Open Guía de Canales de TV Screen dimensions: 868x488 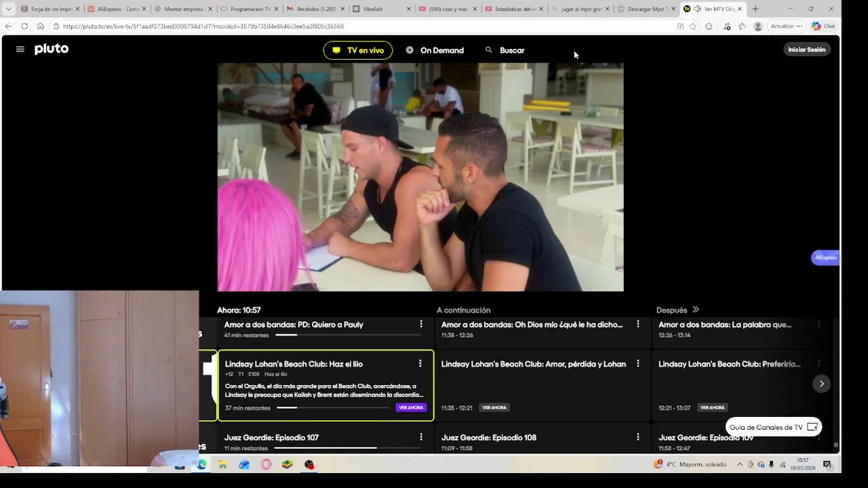coord(774,427)
